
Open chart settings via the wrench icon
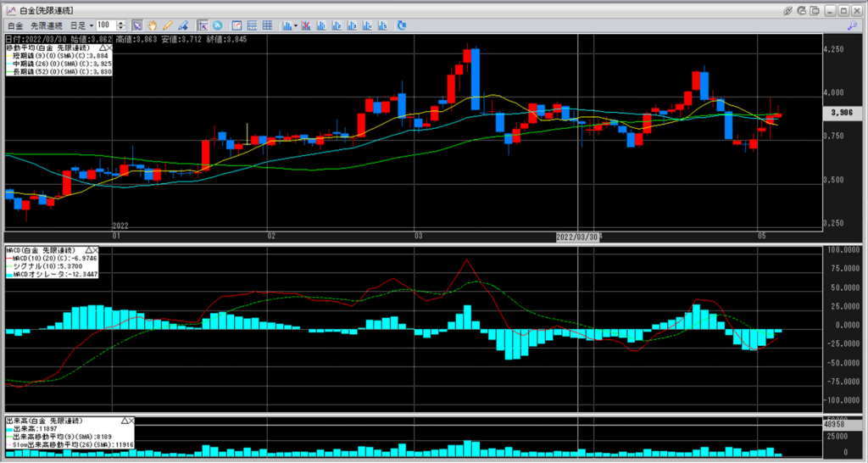[x=852, y=26]
